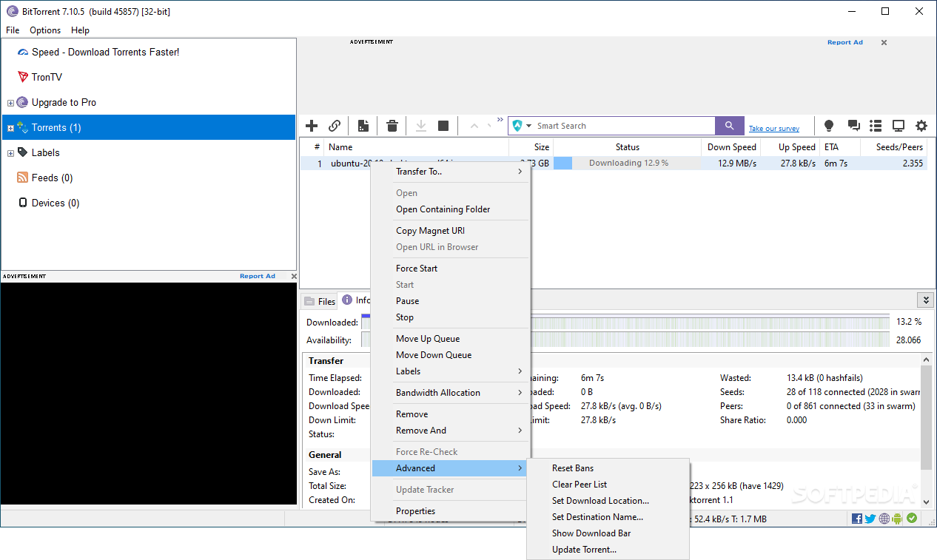Open the 'Take our survey' link
937x560 pixels.
774,129
